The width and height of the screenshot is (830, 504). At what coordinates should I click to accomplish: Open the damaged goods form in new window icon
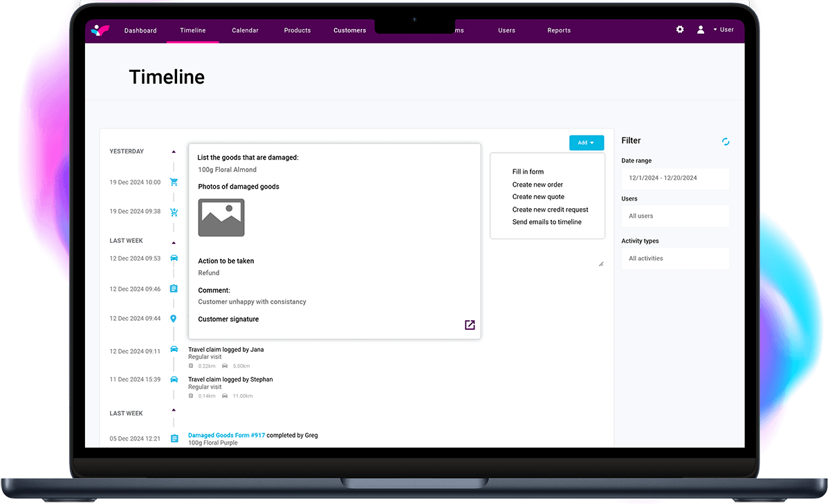point(470,324)
